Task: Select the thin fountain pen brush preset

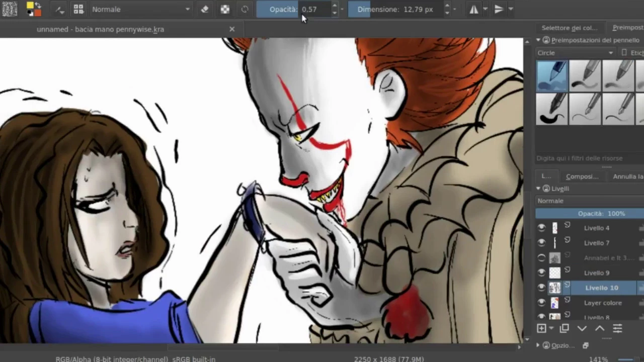Action: coord(585,109)
